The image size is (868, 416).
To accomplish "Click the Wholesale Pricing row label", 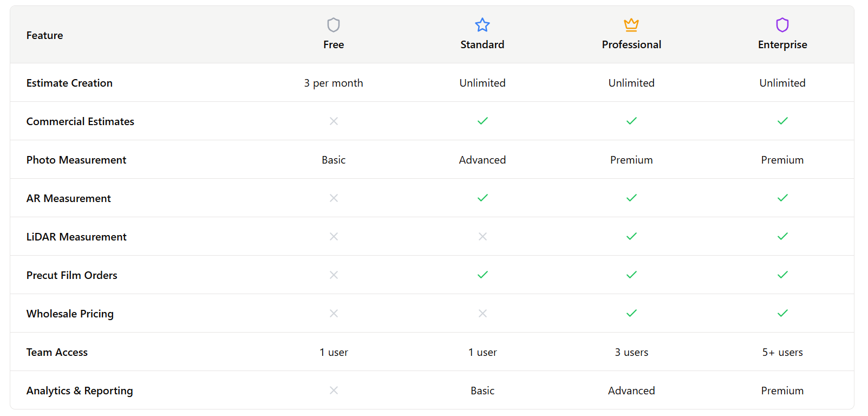I will pos(70,314).
